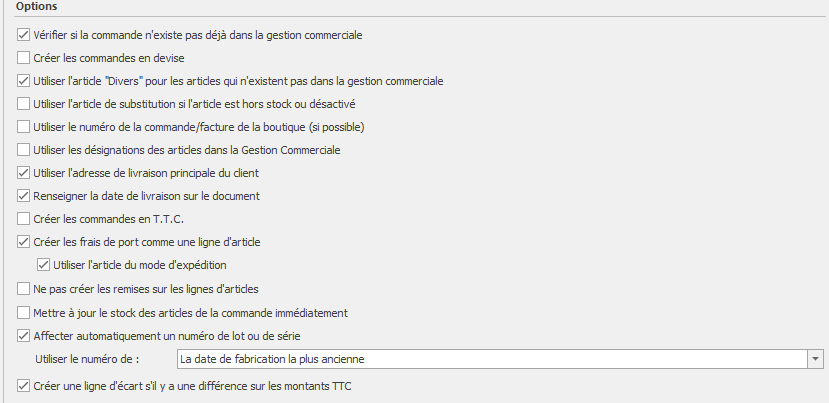The height and width of the screenshot is (403, 829).
Task: Toggle 'Créer une ligne d'écart' checkbox
Action: [x=24, y=386]
